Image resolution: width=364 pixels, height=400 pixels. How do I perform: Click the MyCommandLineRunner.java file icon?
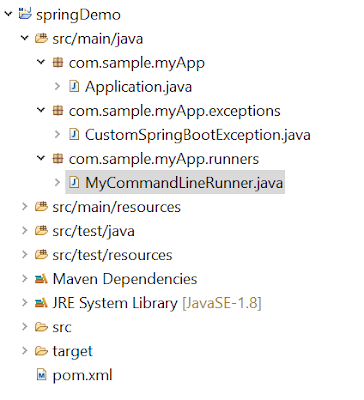click(74, 183)
